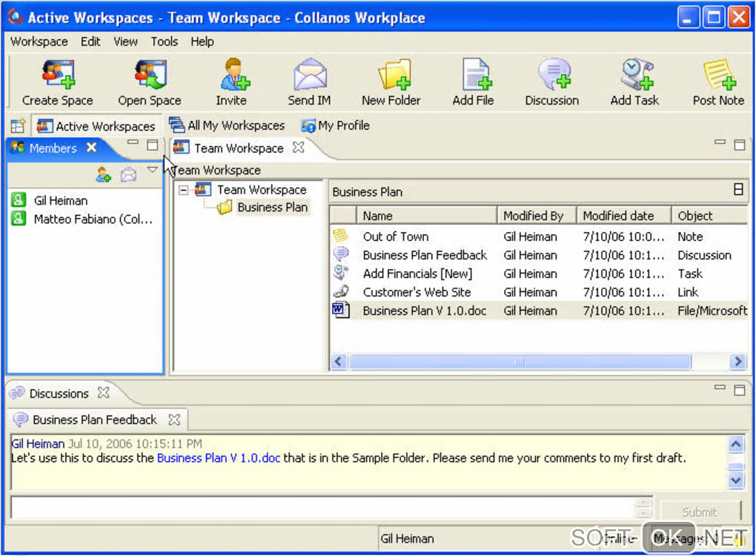Screen dimensions: 756x556
Task: Click the Gil Heiman author link in discussion
Action: 38,443
